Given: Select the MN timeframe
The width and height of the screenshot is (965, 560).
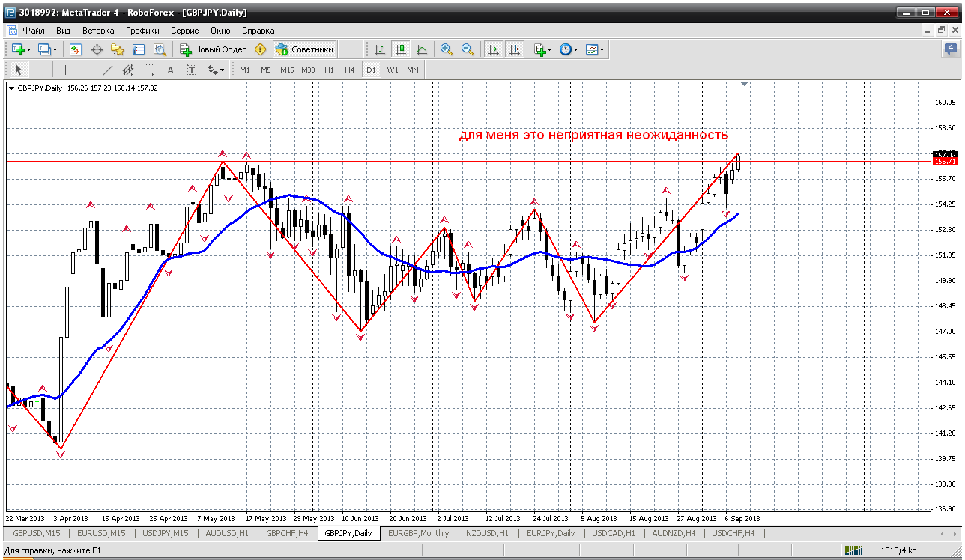Looking at the screenshot, I should [x=413, y=70].
